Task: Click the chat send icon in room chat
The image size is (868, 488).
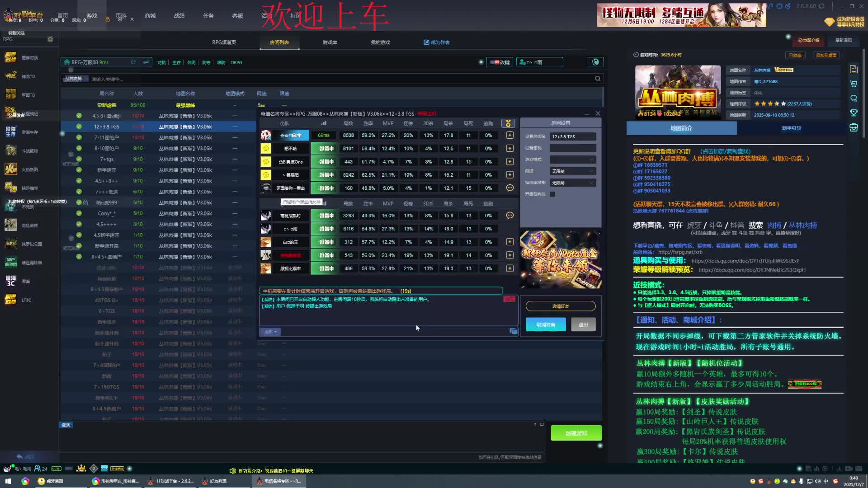Action: pyautogui.click(x=514, y=332)
